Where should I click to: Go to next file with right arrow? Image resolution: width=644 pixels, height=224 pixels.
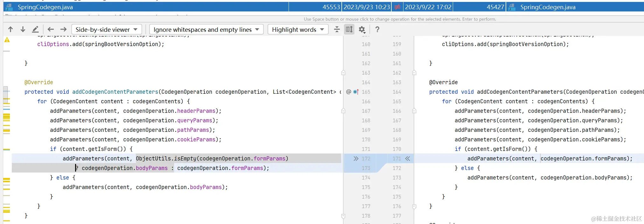(64, 30)
